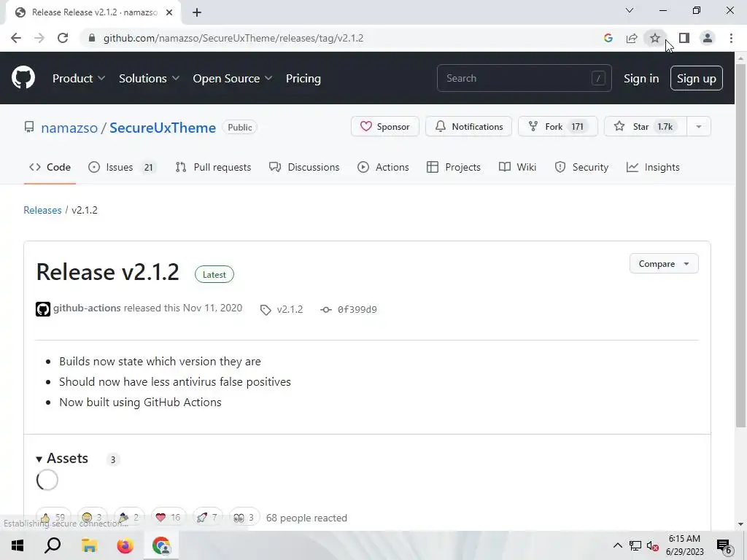Open Windows taskbar search
The width and height of the screenshot is (747, 560).
tap(53, 545)
